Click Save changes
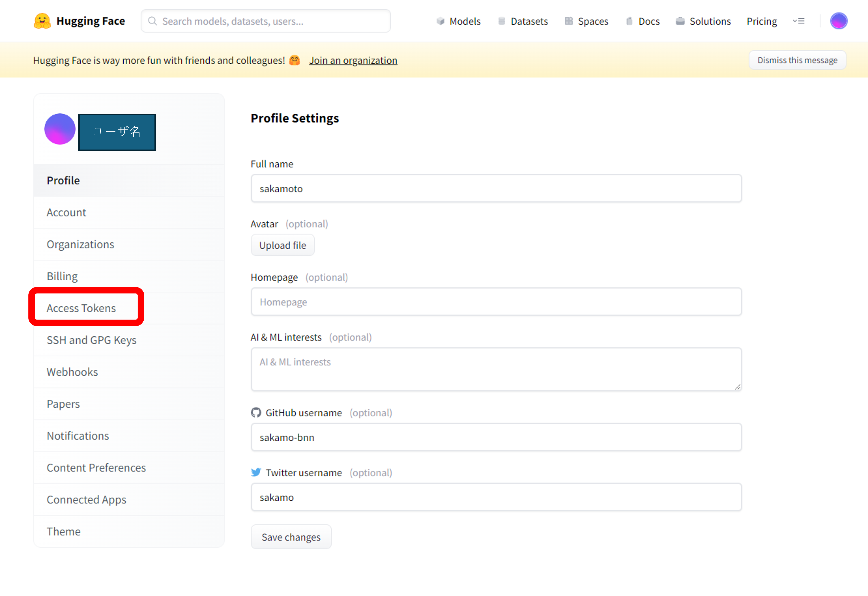The height and width of the screenshot is (596, 868). (x=291, y=537)
